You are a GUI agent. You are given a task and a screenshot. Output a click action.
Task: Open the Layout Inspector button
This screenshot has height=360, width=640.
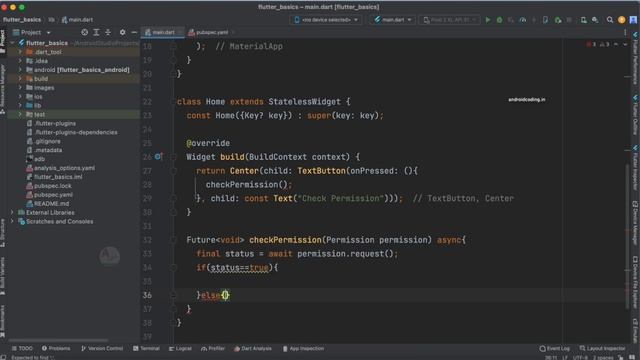602,349
